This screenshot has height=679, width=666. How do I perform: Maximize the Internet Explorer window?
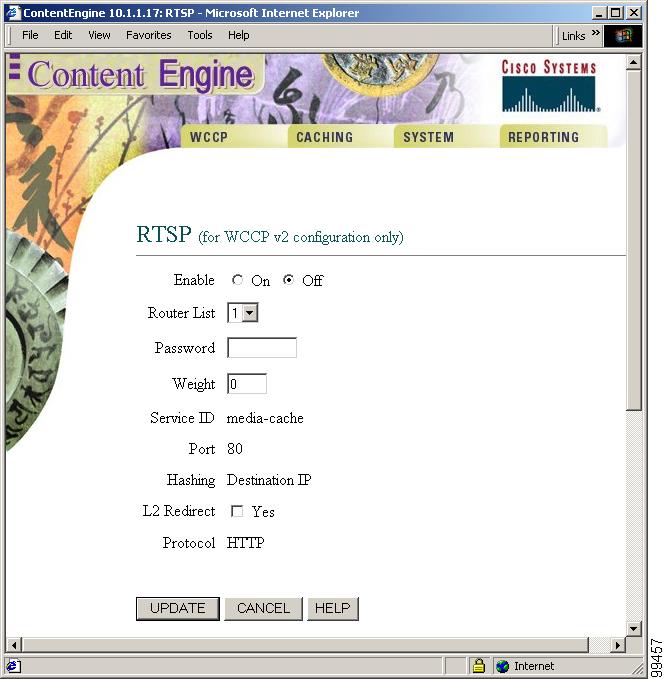pyautogui.click(x=614, y=13)
